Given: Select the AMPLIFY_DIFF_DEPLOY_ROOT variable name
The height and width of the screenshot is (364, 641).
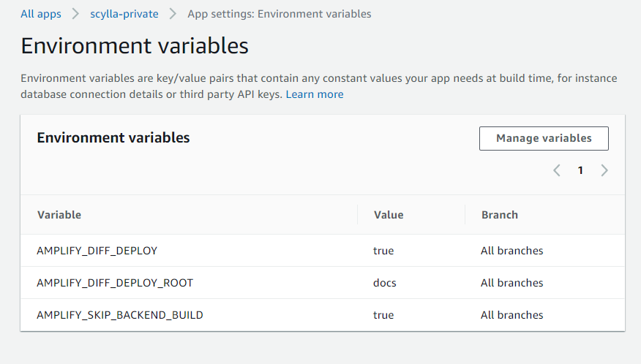Looking at the screenshot, I should (114, 283).
